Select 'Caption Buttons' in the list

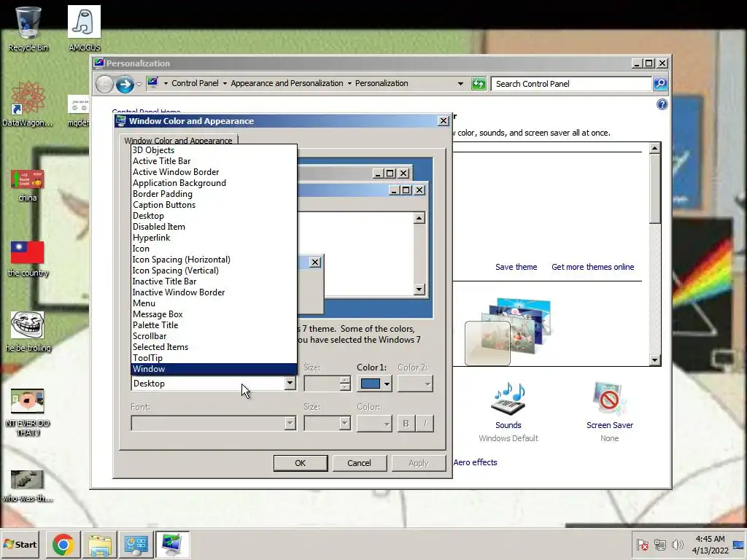tap(214, 205)
